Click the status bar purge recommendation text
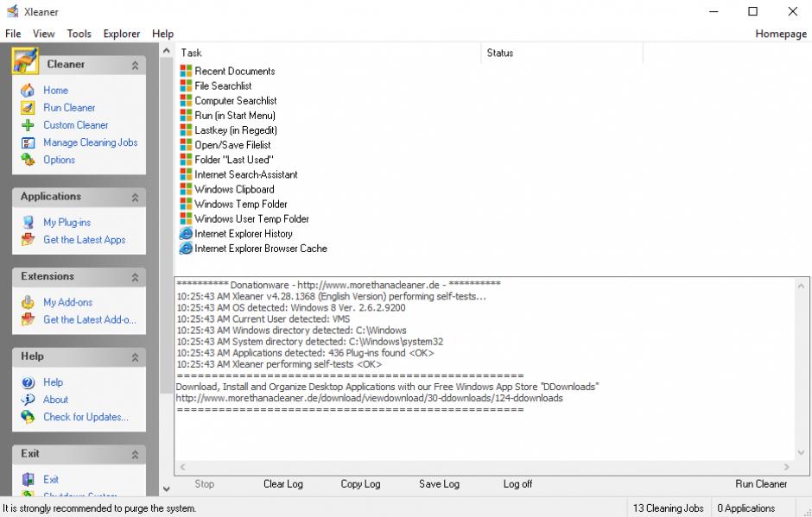 click(x=99, y=508)
